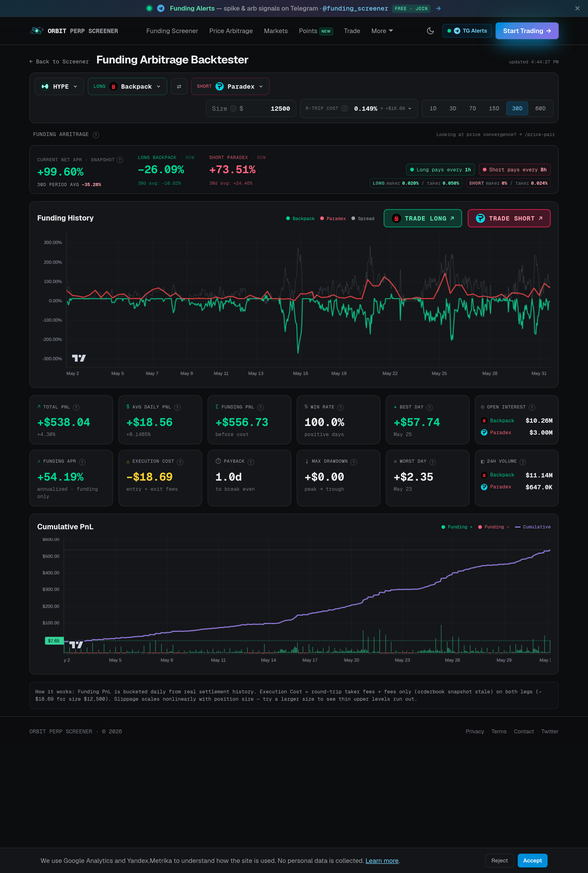The image size is (588, 873).
Task: Open the Learn more cookie link
Action: (x=382, y=861)
